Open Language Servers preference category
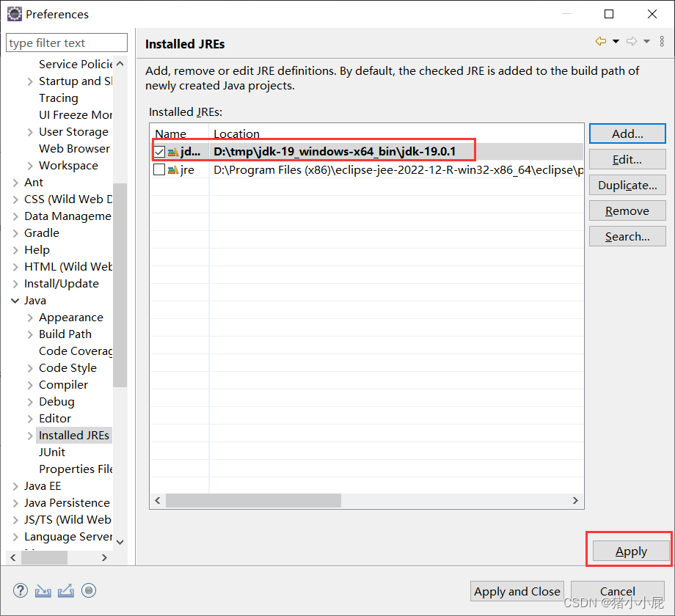 [x=68, y=537]
